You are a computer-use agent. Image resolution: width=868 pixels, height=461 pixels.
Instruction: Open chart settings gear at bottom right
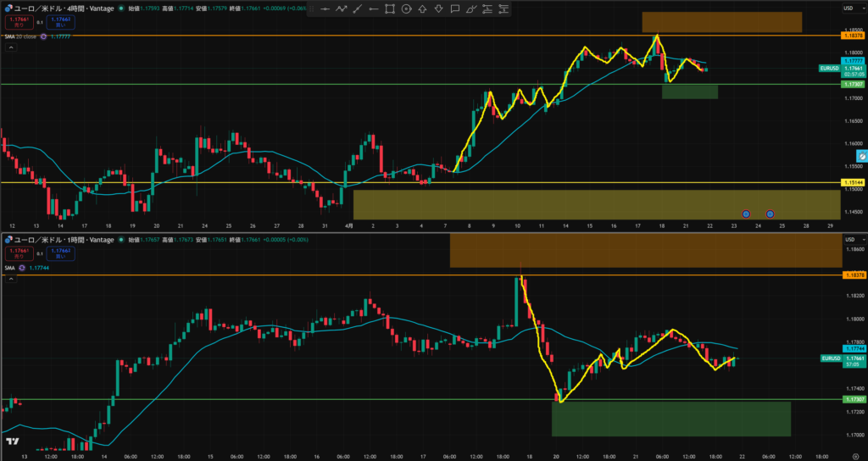click(x=855, y=456)
